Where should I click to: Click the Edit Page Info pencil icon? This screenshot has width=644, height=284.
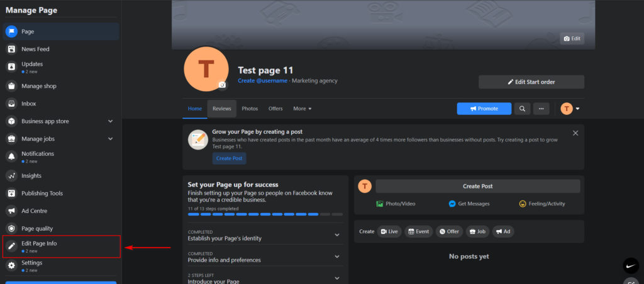pyautogui.click(x=11, y=246)
